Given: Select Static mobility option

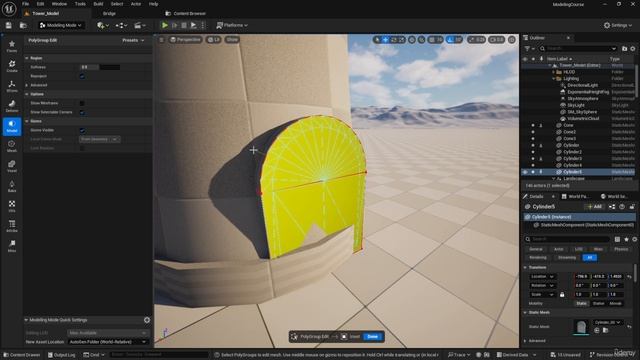Looking at the screenshot, I should [x=581, y=304].
